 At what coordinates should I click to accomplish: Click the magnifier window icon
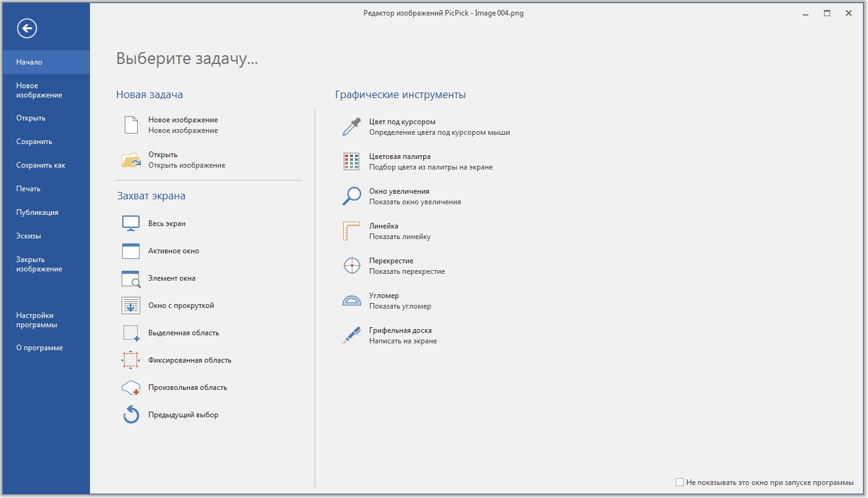[x=352, y=196]
